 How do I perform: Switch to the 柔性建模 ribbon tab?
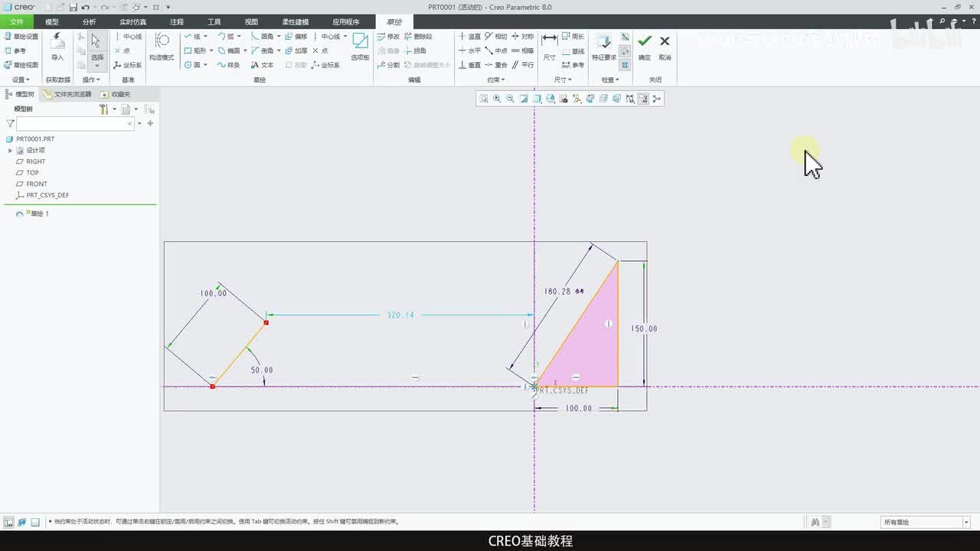pos(295,22)
